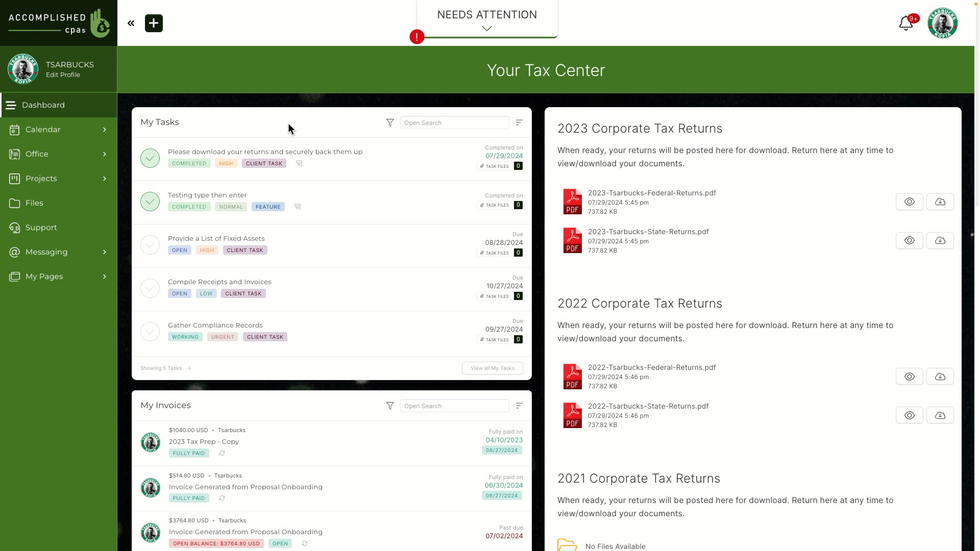Click Edit Profile link under TSARBUCKS
Screen dimensions: 980x551
tap(63, 74)
